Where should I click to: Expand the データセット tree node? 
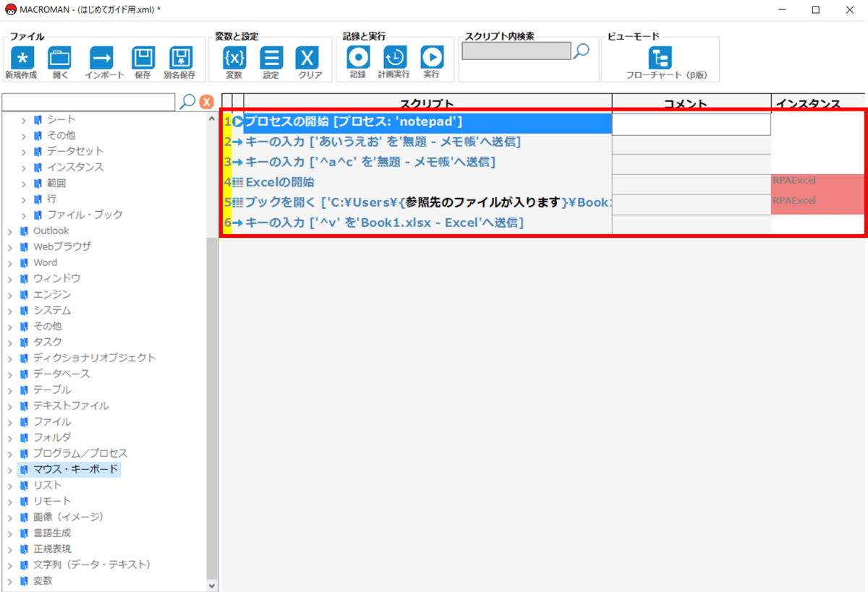(x=23, y=151)
